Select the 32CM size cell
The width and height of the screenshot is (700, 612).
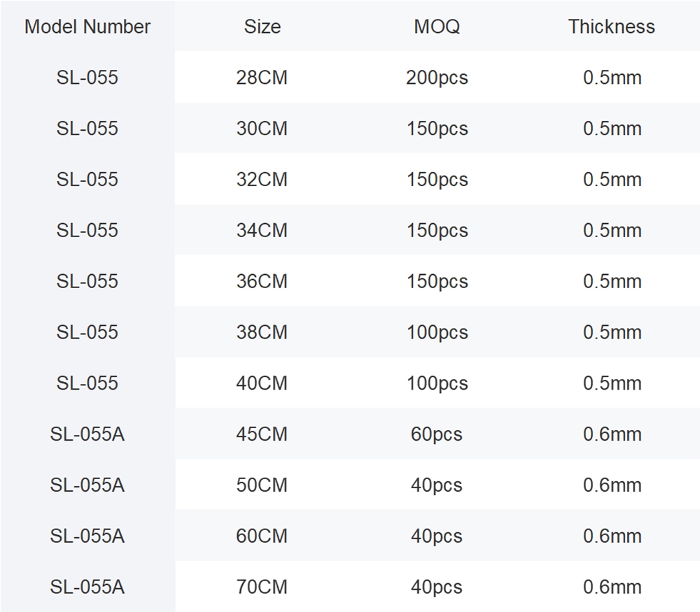[262, 180]
